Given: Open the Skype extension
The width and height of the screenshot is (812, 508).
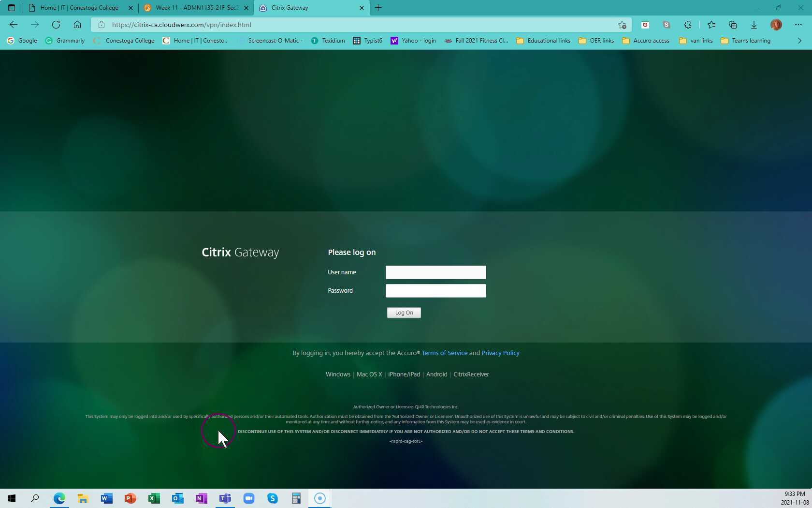Looking at the screenshot, I should 666,25.
